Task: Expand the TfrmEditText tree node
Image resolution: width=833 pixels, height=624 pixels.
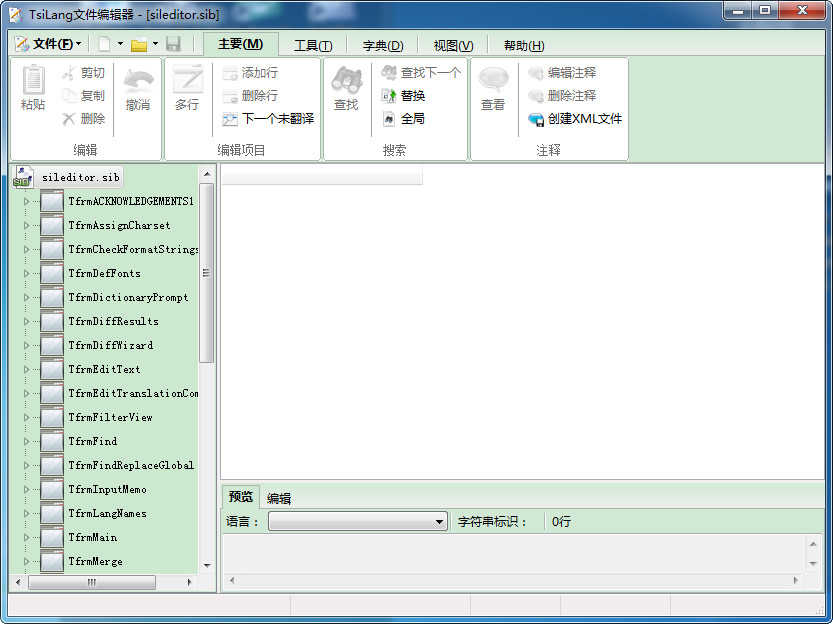Action: coord(26,369)
